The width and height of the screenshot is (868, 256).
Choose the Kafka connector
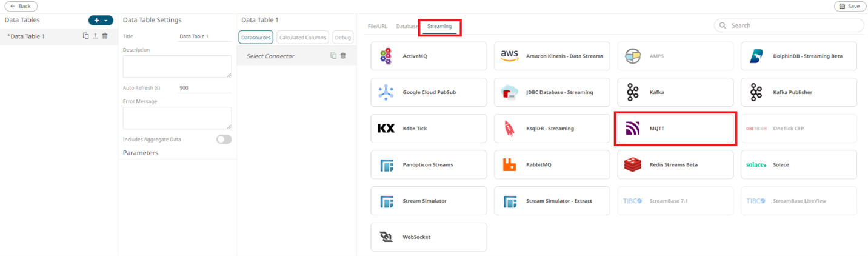675,92
